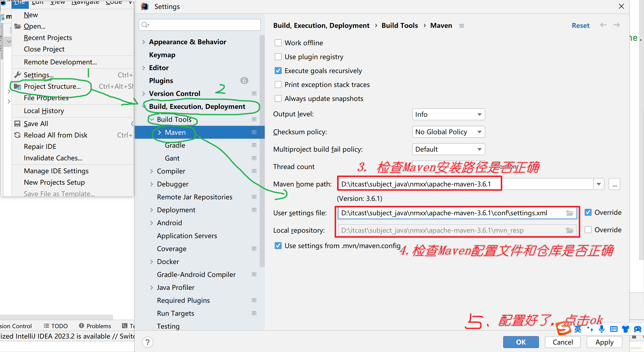
Task: Browse folder icon in Local repository field
Action: click(570, 230)
